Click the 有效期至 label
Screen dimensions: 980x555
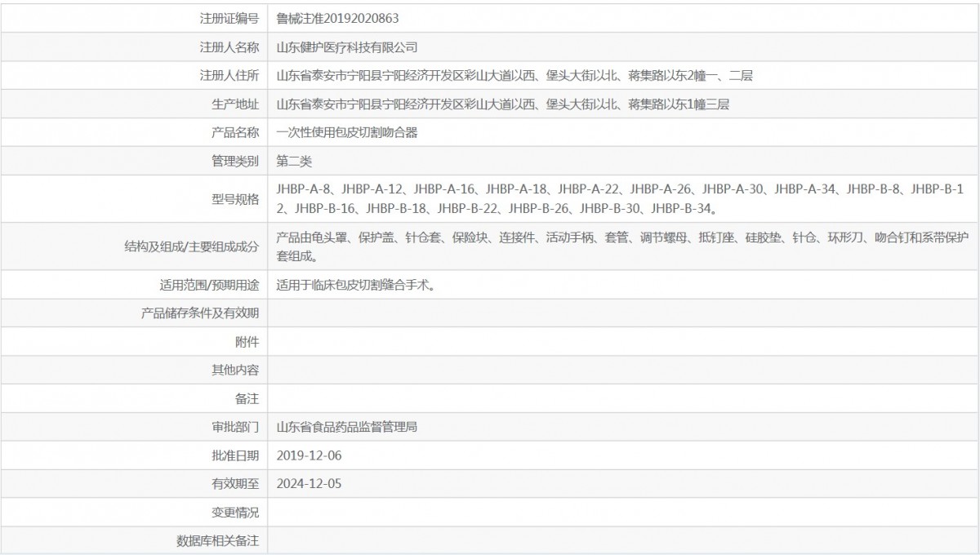(235, 484)
